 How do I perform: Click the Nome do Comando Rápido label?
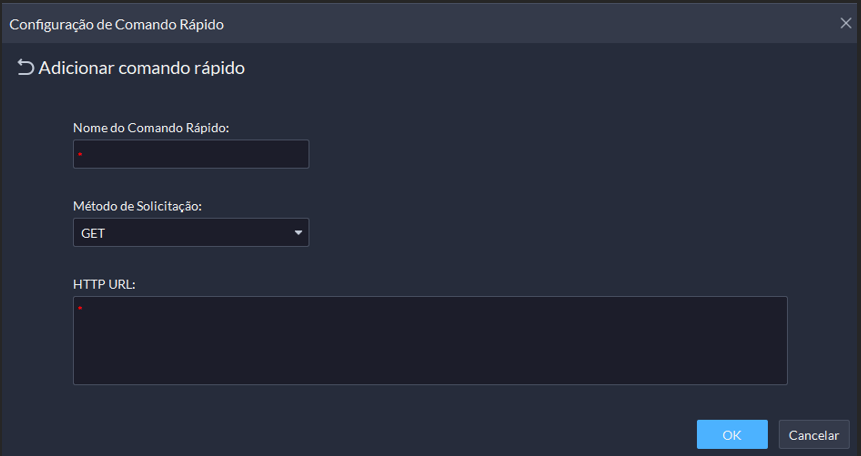pyautogui.click(x=151, y=127)
